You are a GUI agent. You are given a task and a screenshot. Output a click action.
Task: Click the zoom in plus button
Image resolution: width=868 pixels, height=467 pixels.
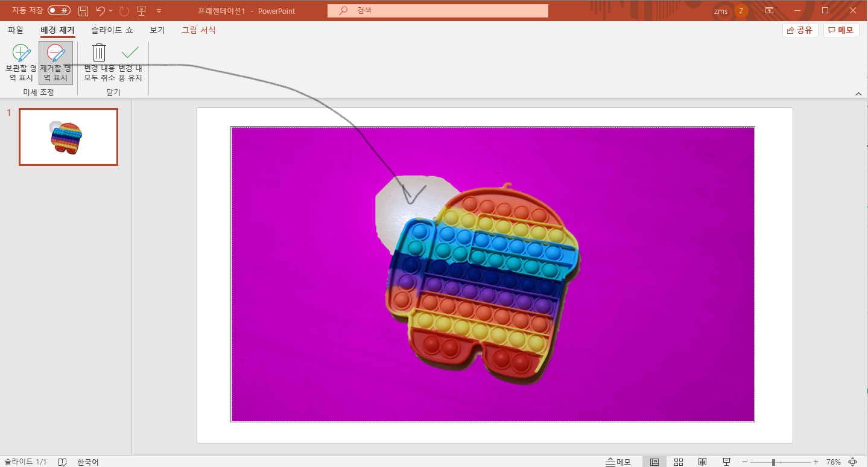[816, 462]
